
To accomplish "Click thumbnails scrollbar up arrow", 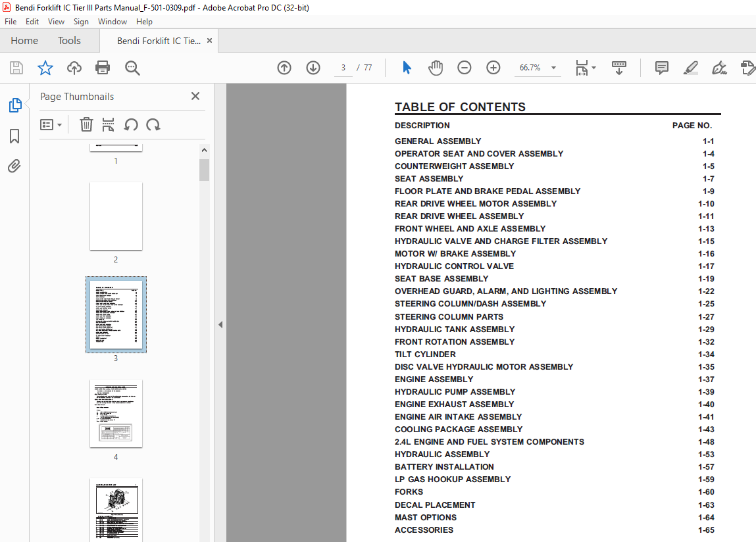I will pyautogui.click(x=205, y=150).
